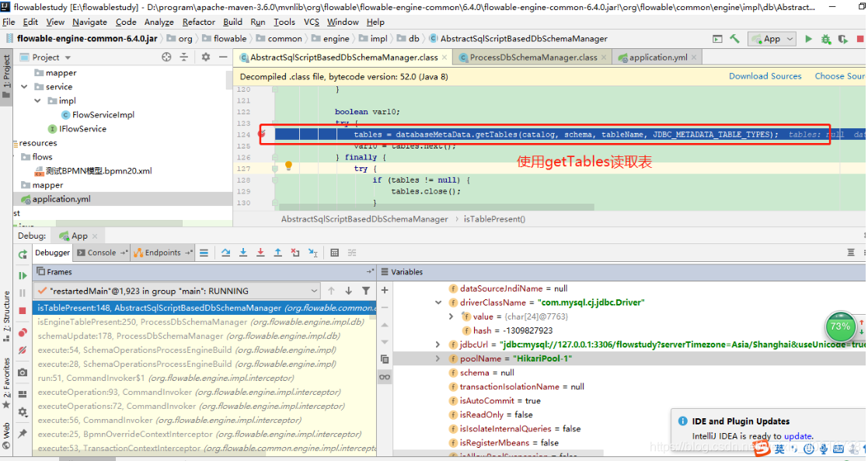Resume the program with green play icon
The height and width of the screenshot is (461, 868).
click(x=23, y=275)
